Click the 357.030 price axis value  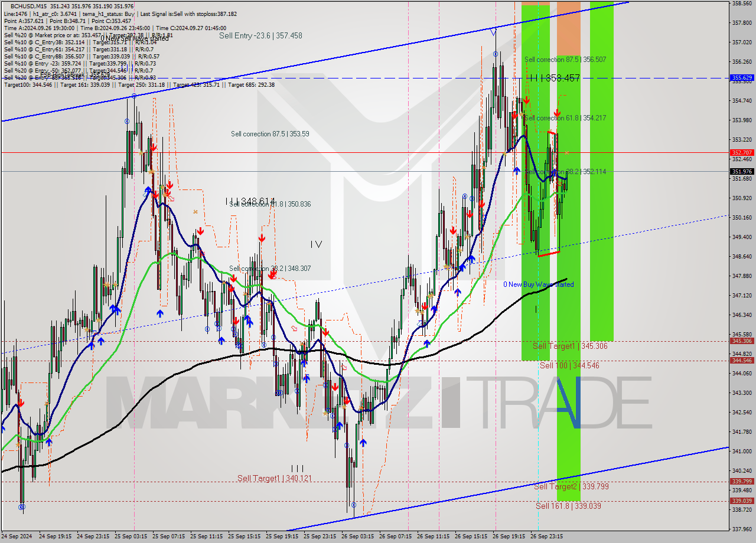pyautogui.click(x=742, y=42)
